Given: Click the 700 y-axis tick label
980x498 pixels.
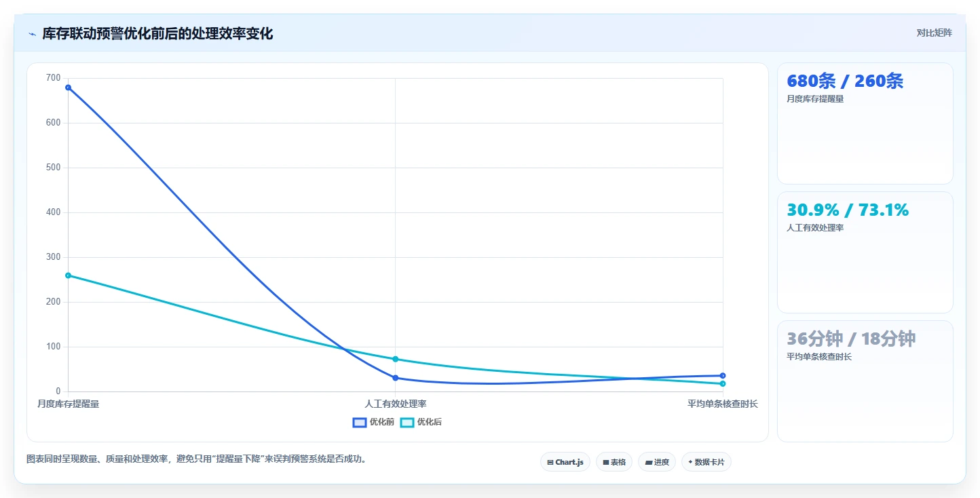Looking at the screenshot, I should pyautogui.click(x=54, y=78).
